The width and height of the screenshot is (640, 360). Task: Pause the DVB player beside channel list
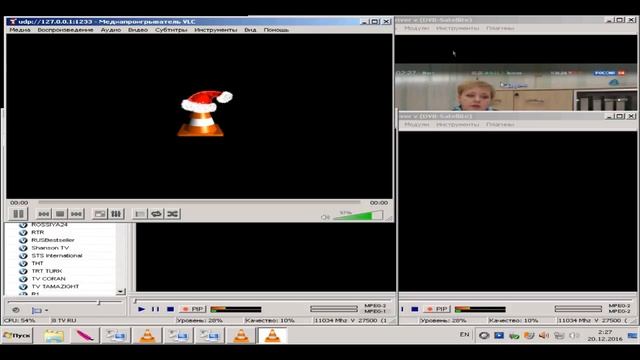pyautogui.click(x=156, y=309)
